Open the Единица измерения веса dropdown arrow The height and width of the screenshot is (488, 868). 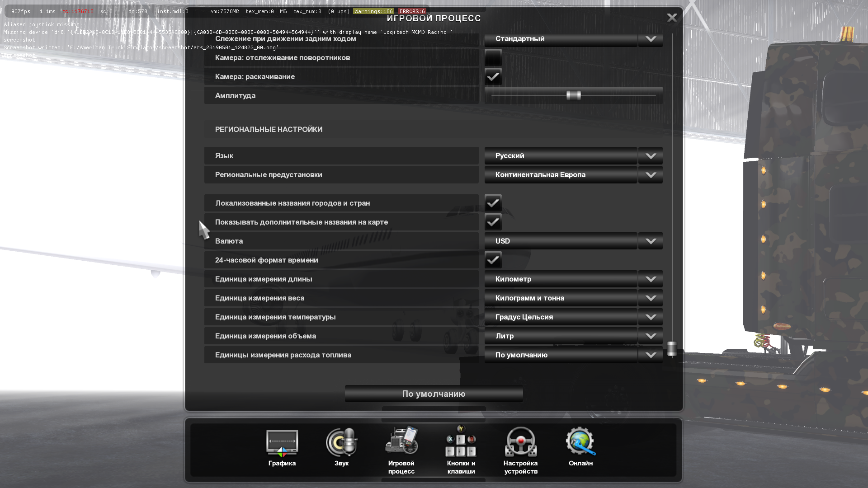coord(651,298)
